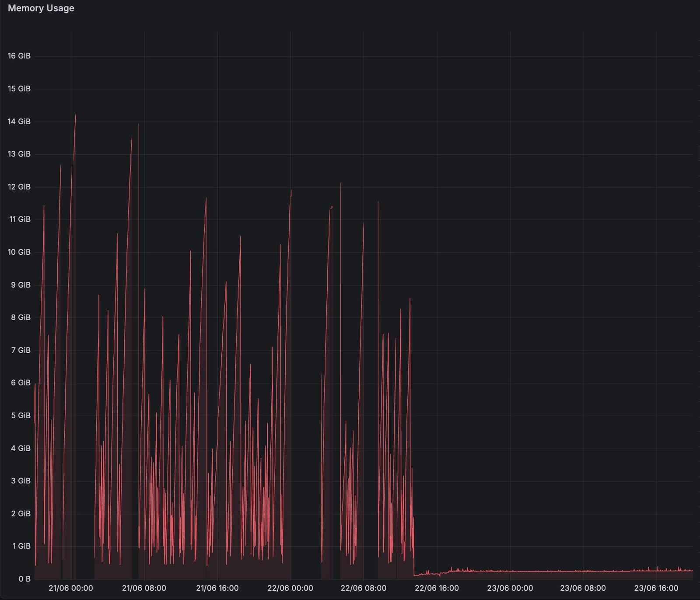This screenshot has width=700, height=600.
Task: Select the 11 GiB y-axis label
Action: [x=20, y=219]
